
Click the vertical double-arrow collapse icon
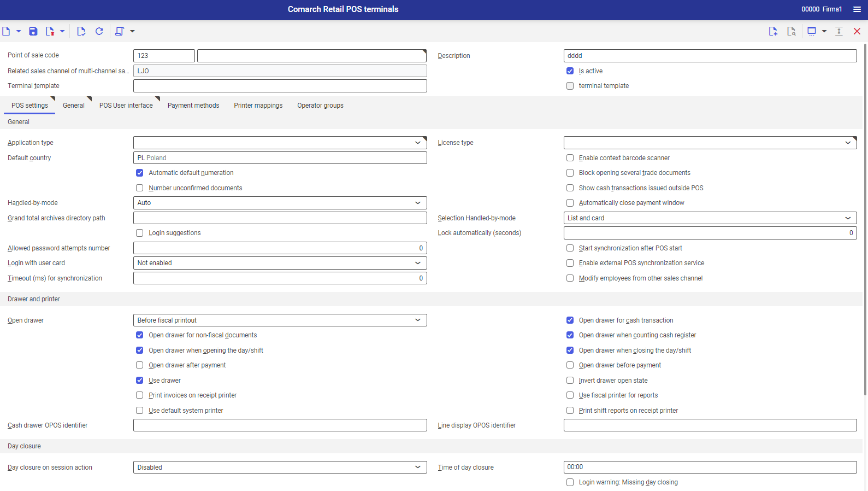[839, 31]
